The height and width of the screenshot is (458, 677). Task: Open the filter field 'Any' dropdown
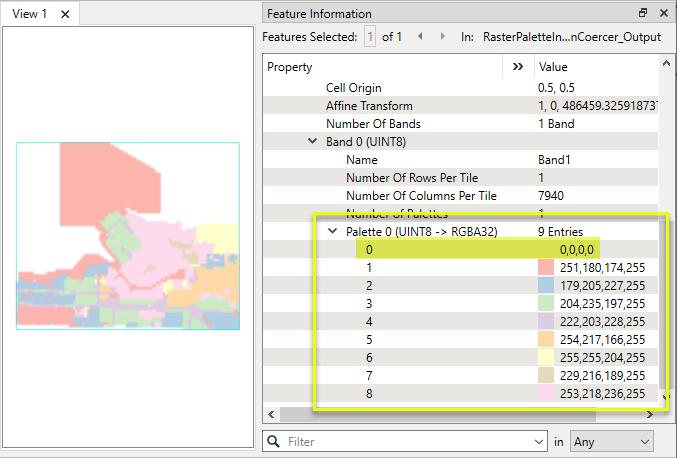pos(610,441)
